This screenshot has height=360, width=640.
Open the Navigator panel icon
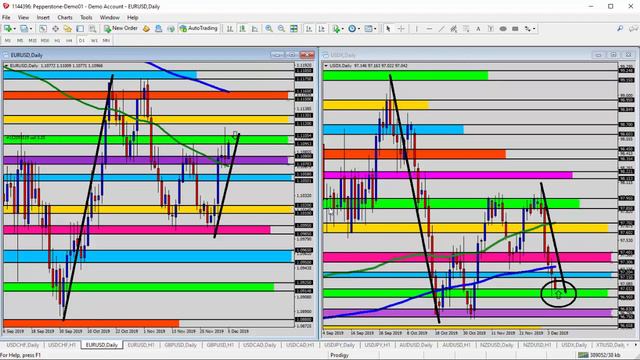click(68, 29)
